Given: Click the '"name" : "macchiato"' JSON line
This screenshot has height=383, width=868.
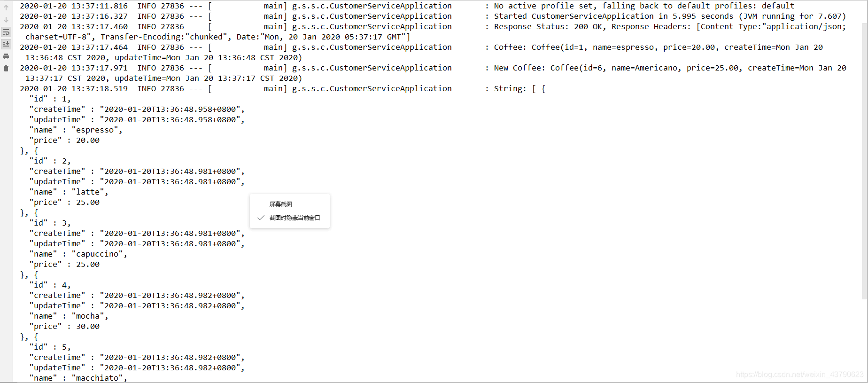Looking at the screenshot, I should click(x=78, y=378).
